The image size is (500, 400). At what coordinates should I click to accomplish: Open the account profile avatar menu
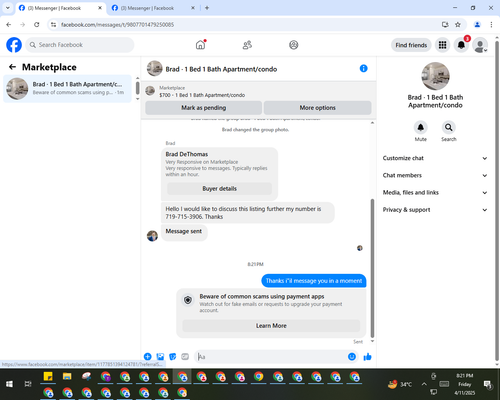click(x=480, y=45)
